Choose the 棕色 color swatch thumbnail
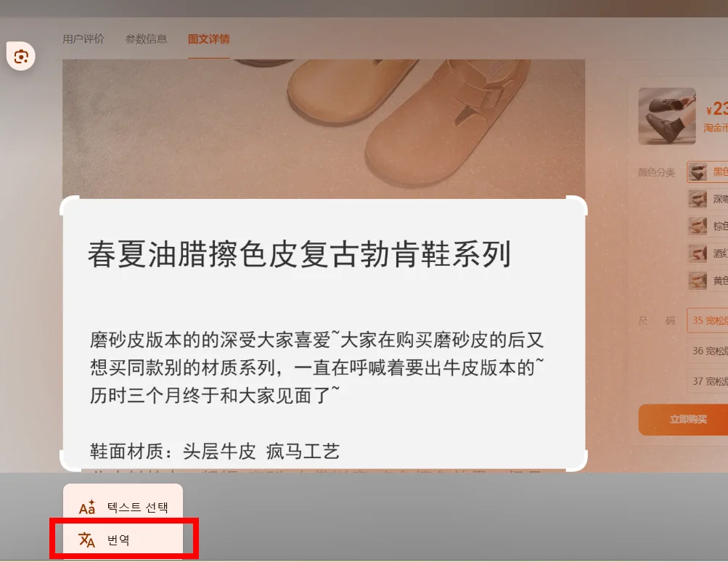Viewport: 728px width, 562px height. click(698, 227)
